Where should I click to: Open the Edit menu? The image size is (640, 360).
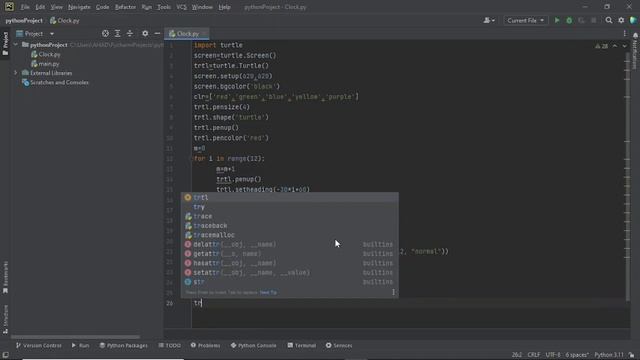click(x=40, y=7)
